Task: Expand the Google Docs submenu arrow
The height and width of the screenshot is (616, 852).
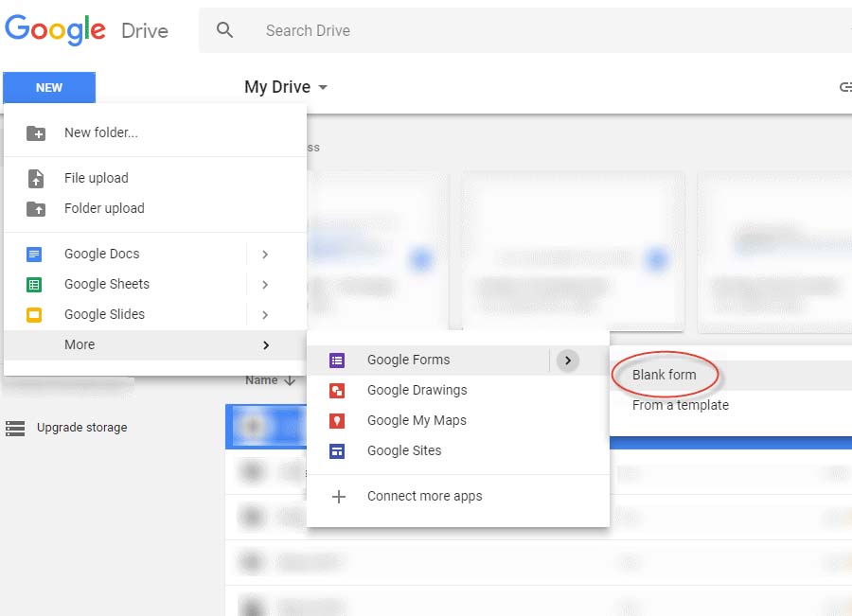Action: coord(265,255)
